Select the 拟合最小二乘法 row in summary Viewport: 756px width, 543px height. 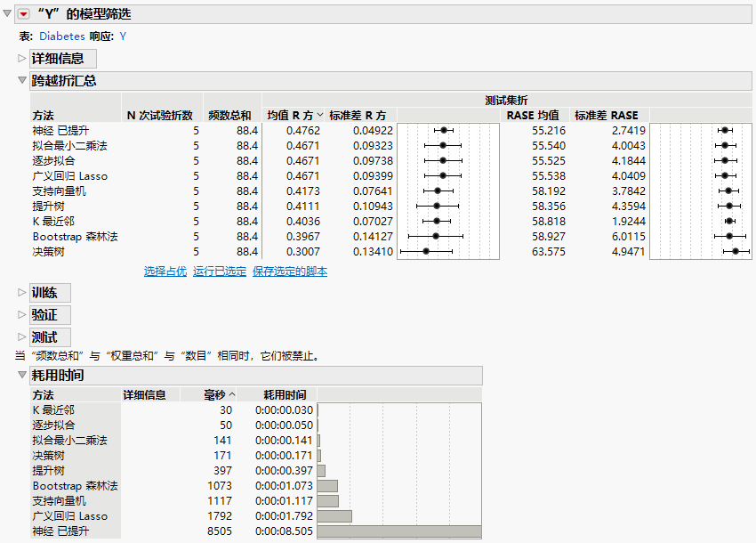pyautogui.click(x=70, y=145)
